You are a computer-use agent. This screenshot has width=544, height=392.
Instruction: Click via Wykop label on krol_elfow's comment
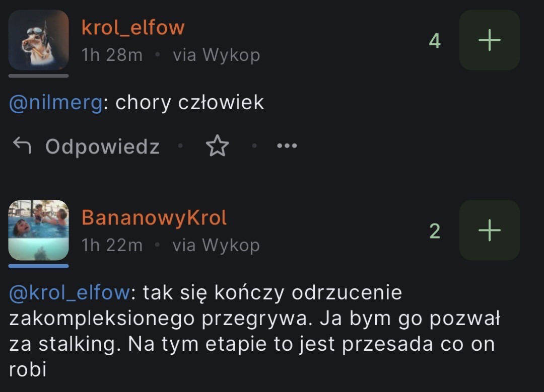point(217,55)
